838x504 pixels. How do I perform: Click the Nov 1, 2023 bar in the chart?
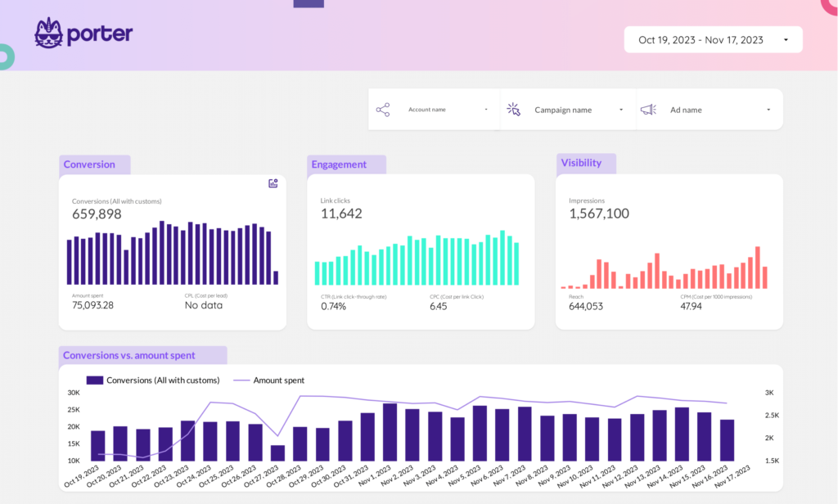pyautogui.click(x=390, y=432)
